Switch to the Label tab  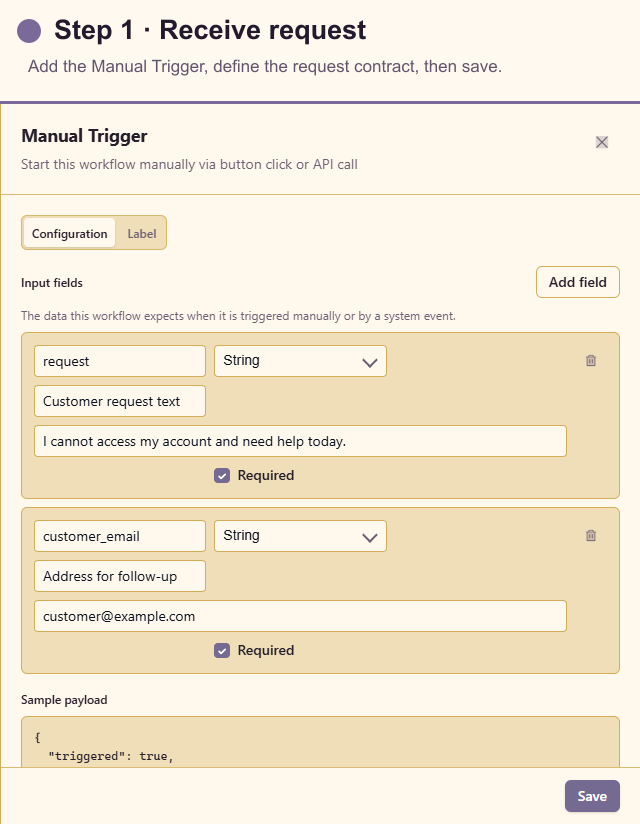(x=142, y=233)
